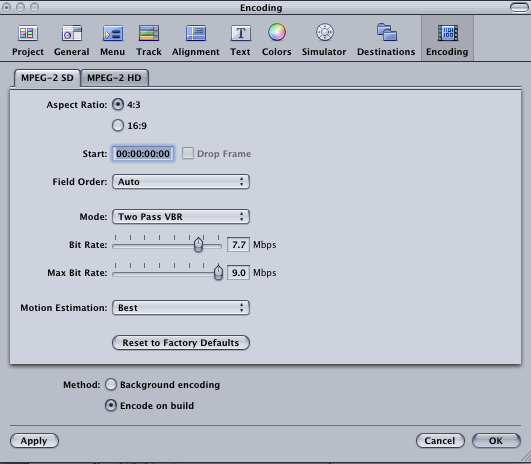Click the Max Bit Rate slider handle

pyautogui.click(x=218, y=272)
